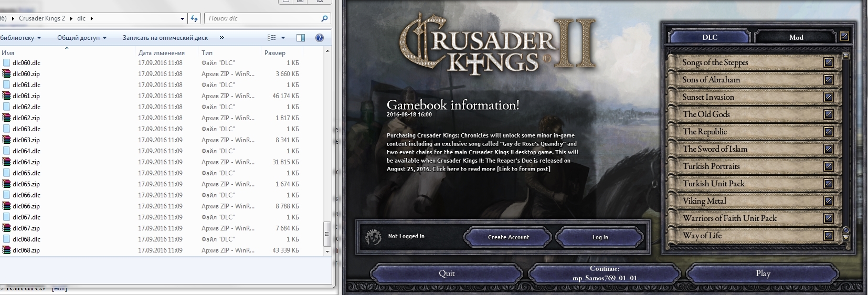
Task: Open Explorer help question mark icon
Action: [x=319, y=38]
